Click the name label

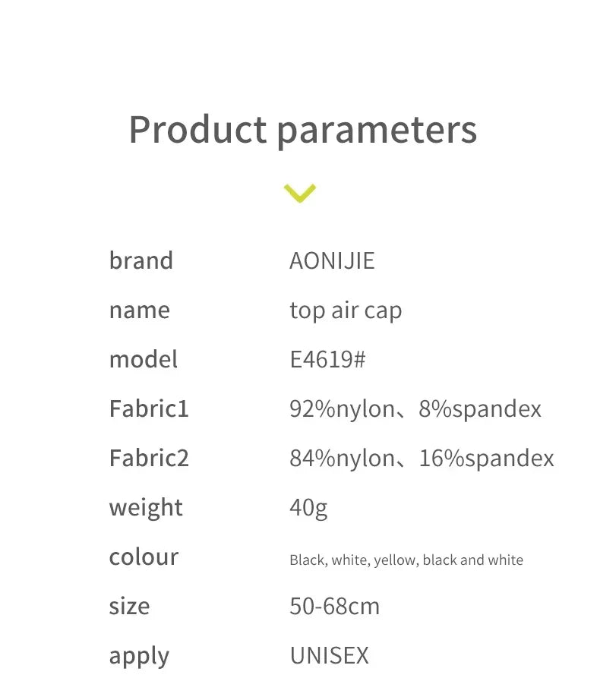(x=140, y=310)
